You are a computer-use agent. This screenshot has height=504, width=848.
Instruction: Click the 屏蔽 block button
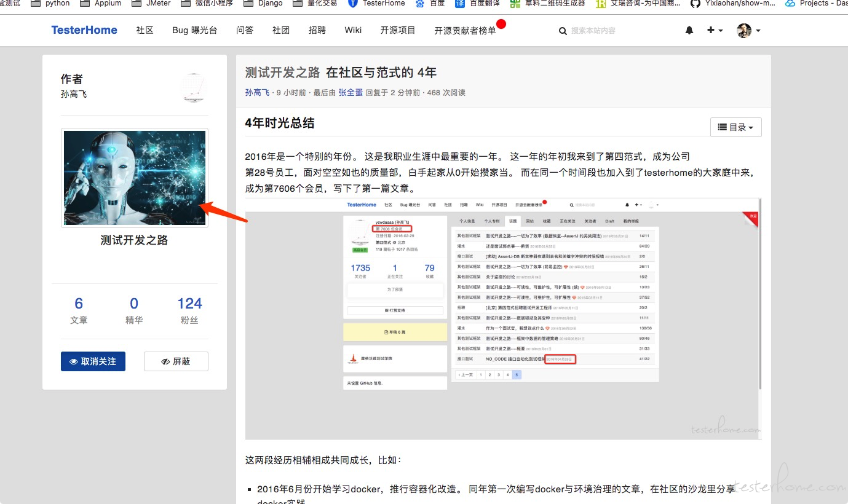[x=176, y=361]
